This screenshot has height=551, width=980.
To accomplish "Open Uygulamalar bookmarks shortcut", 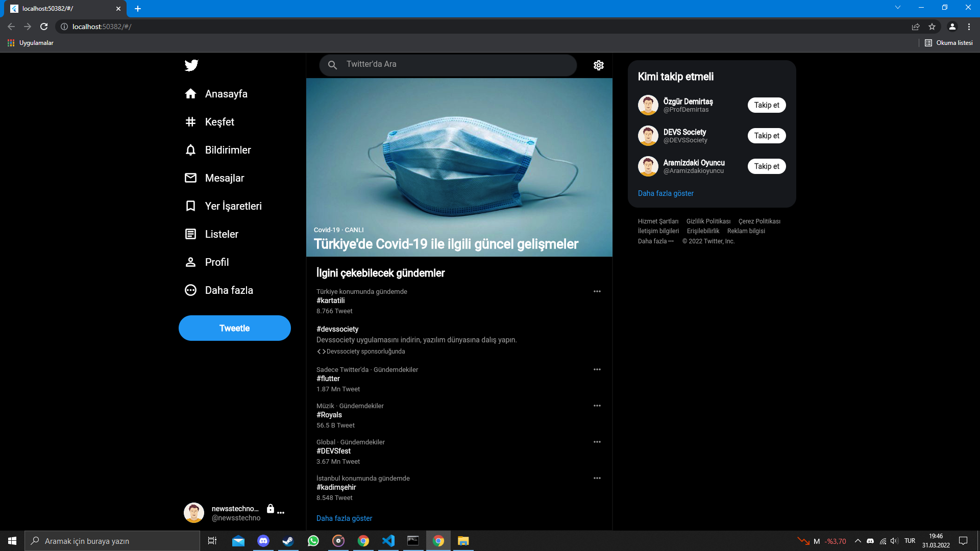I will pyautogui.click(x=31, y=43).
